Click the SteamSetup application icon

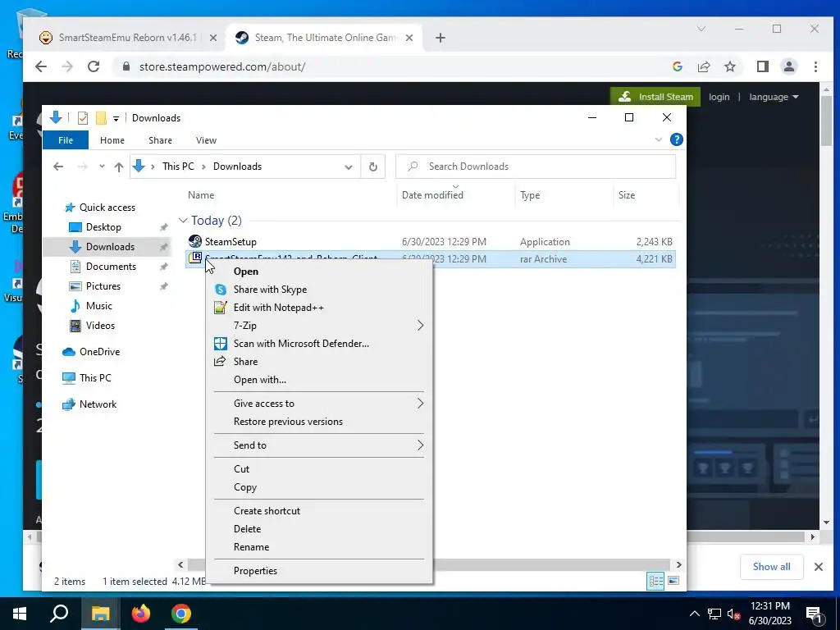[x=195, y=242]
